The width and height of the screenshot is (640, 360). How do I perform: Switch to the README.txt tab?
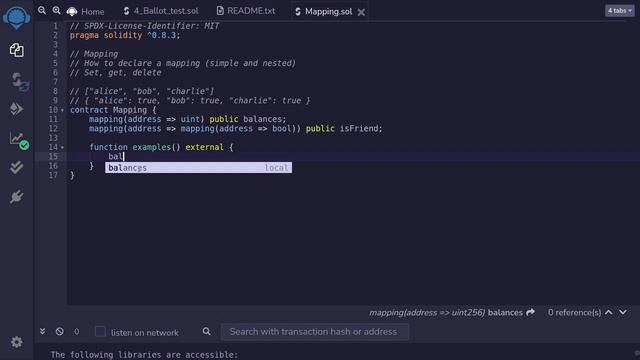click(246, 11)
